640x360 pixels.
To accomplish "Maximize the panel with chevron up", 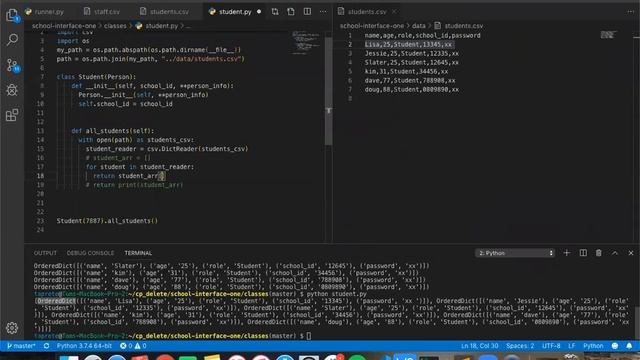I will [615, 253].
